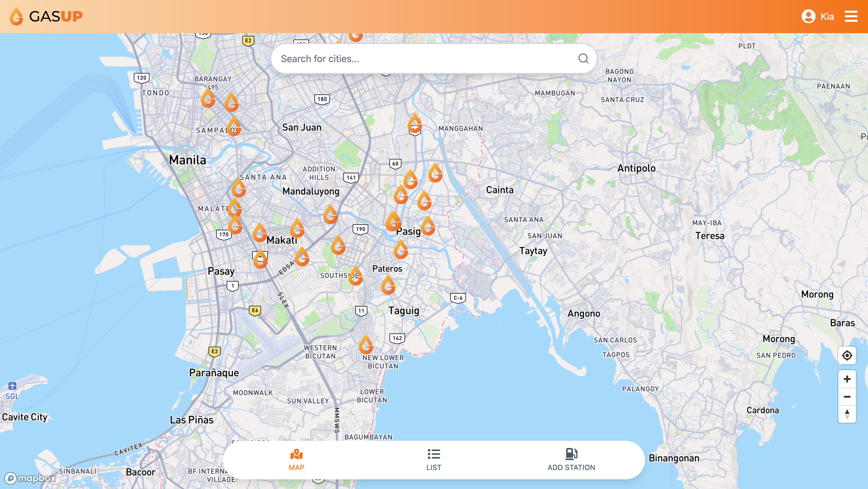Open the Mapbox attribution link

click(30, 478)
